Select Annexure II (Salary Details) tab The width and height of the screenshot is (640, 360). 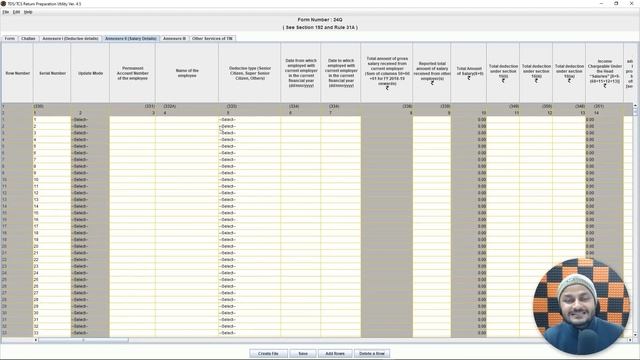pos(131,38)
